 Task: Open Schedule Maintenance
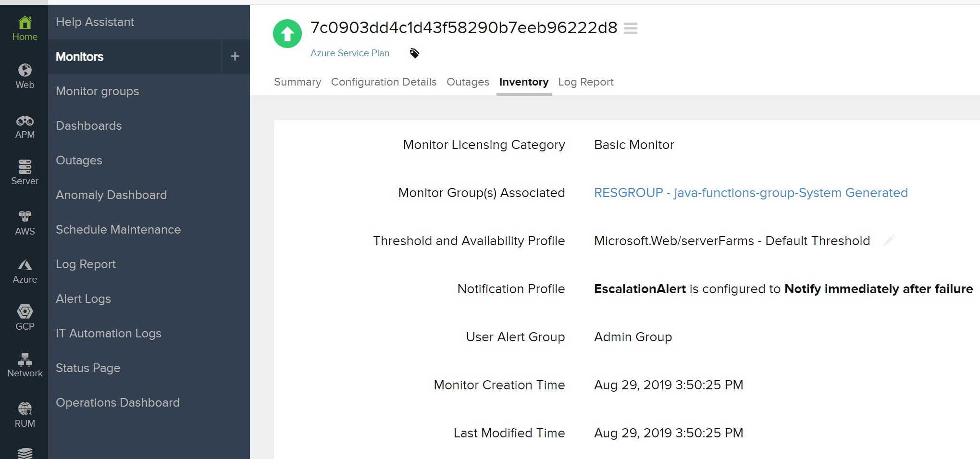point(118,229)
